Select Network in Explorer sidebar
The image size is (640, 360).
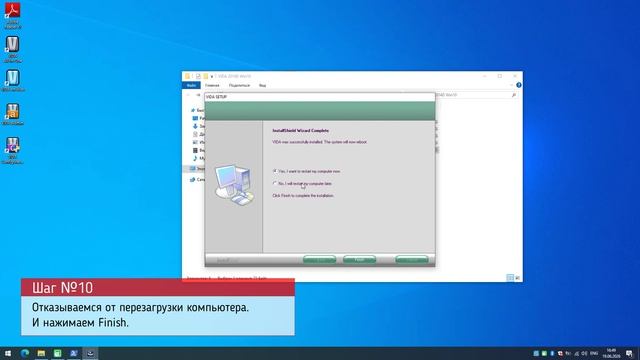(197, 180)
